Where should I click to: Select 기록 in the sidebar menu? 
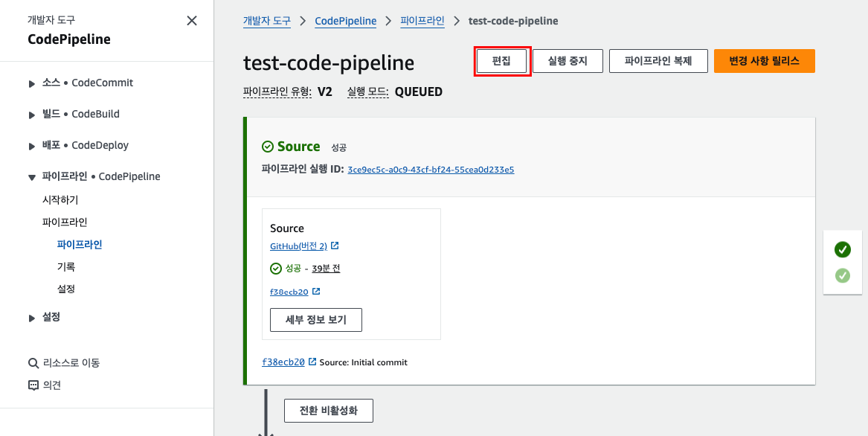(x=66, y=266)
